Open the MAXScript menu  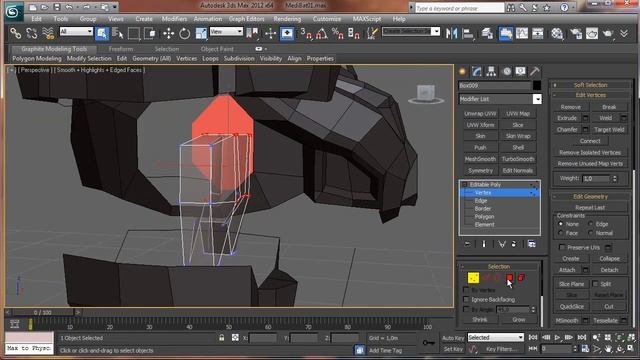[x=367, y=19]
